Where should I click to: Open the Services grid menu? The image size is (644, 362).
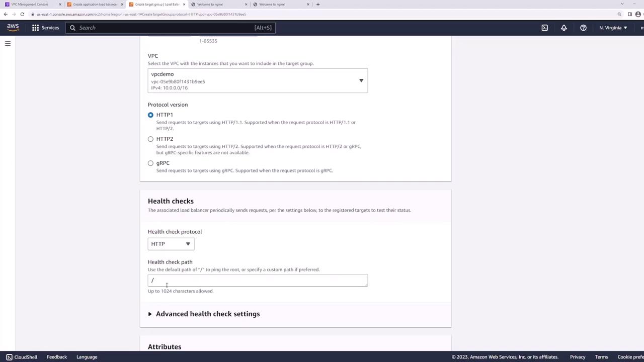click(45, 28)
